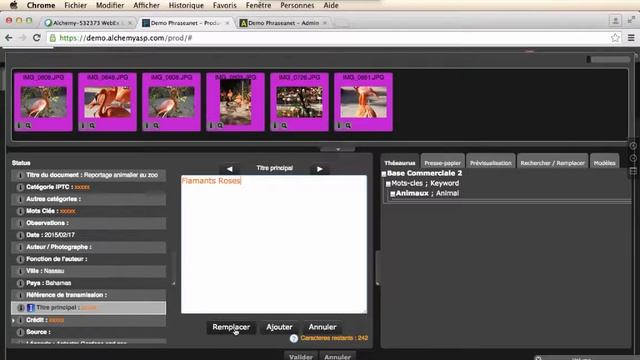This screenshot has height=360, width=640.
Task: Reload the page with the browser refresh icon
Action: tap(36, 38)
